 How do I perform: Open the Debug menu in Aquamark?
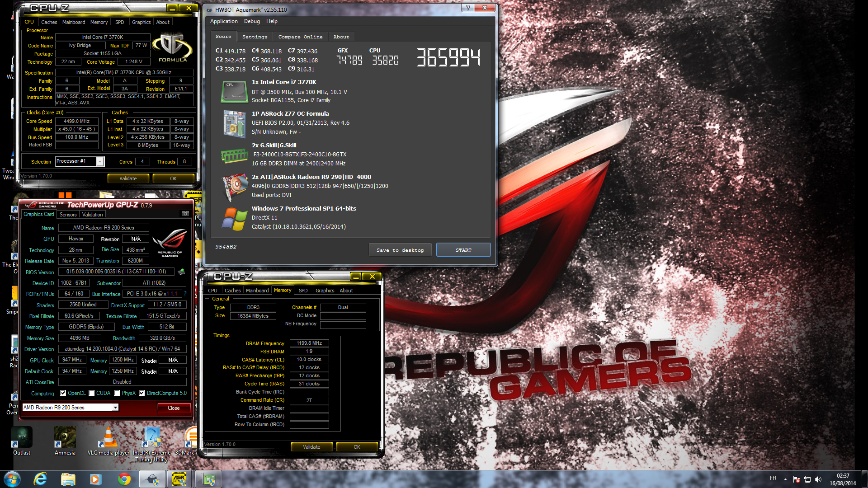pyautogui.click(x=252, y=21)
